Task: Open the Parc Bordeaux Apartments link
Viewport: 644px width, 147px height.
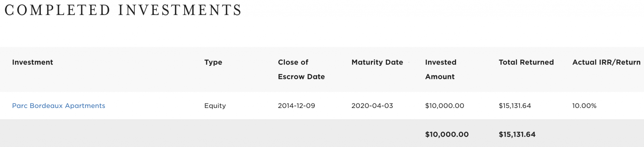Action: point(58,106)
